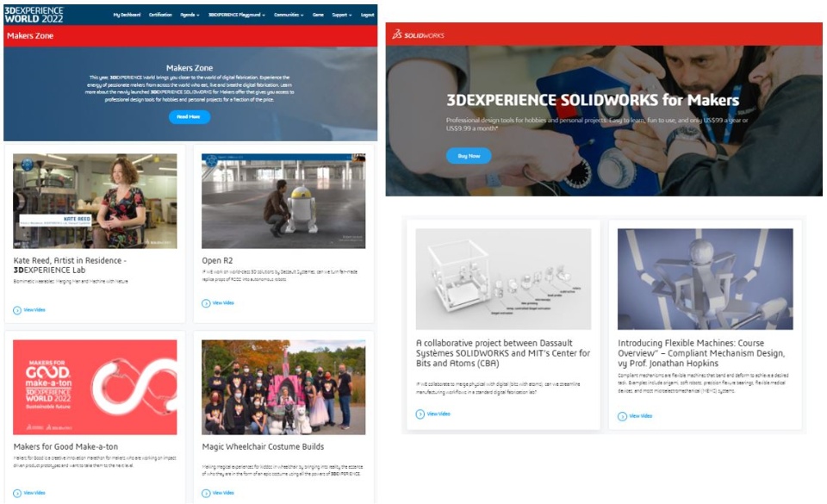Expand the Communities menu
827x504 pixels.
[x=289, y=15]
